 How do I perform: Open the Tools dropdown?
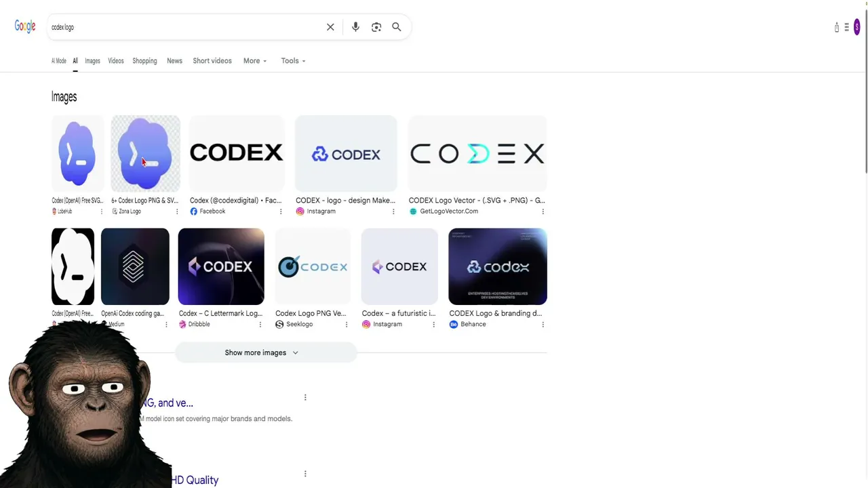point(293,61)
